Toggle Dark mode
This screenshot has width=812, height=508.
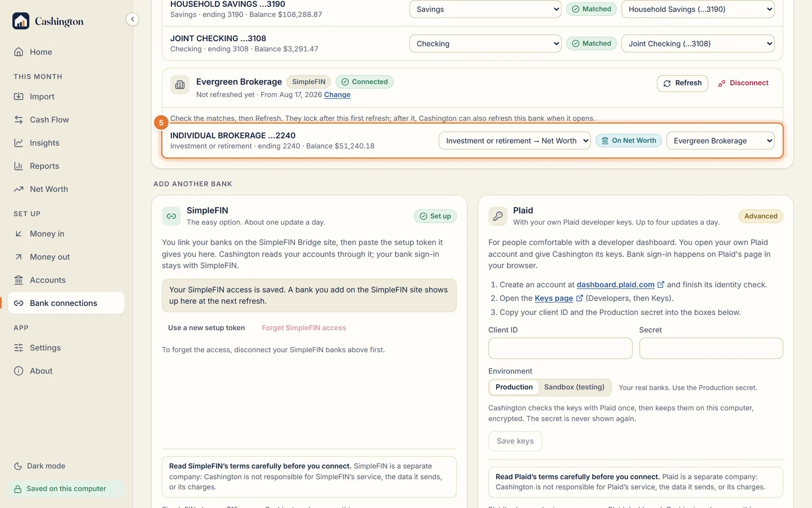[39, 466]
